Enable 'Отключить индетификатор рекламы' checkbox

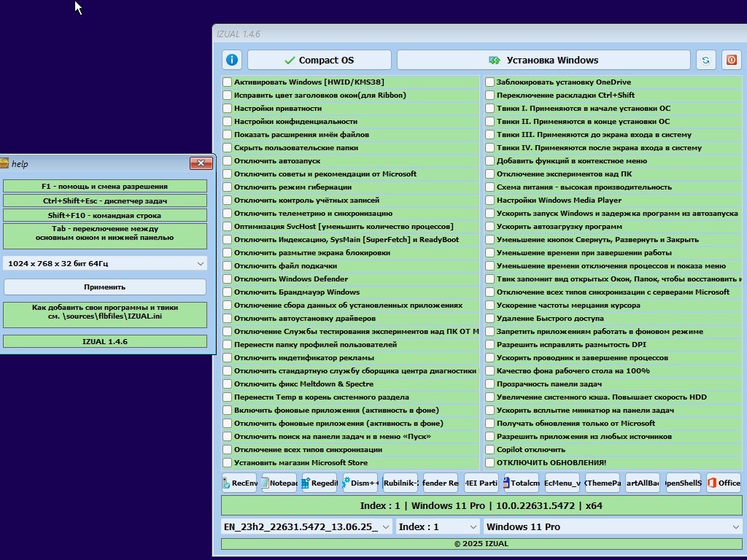pyautogui.click(x=228, y=357)
